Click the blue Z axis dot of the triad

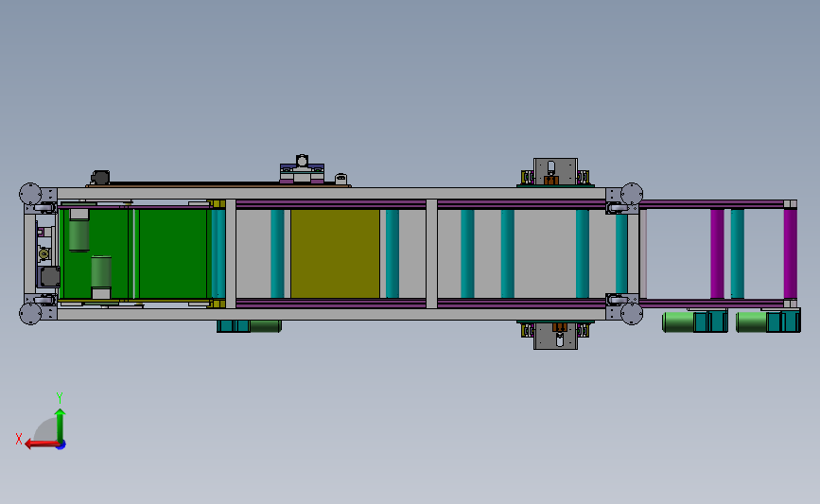point(61,445)
